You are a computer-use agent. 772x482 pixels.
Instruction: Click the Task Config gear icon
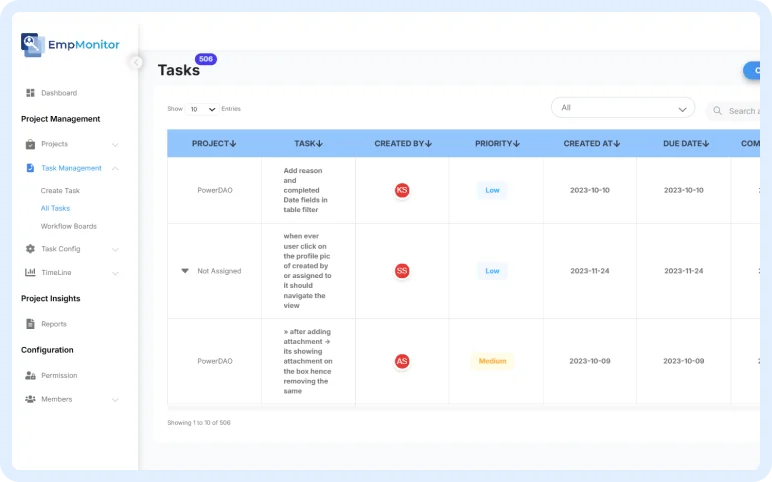[30, 249]
